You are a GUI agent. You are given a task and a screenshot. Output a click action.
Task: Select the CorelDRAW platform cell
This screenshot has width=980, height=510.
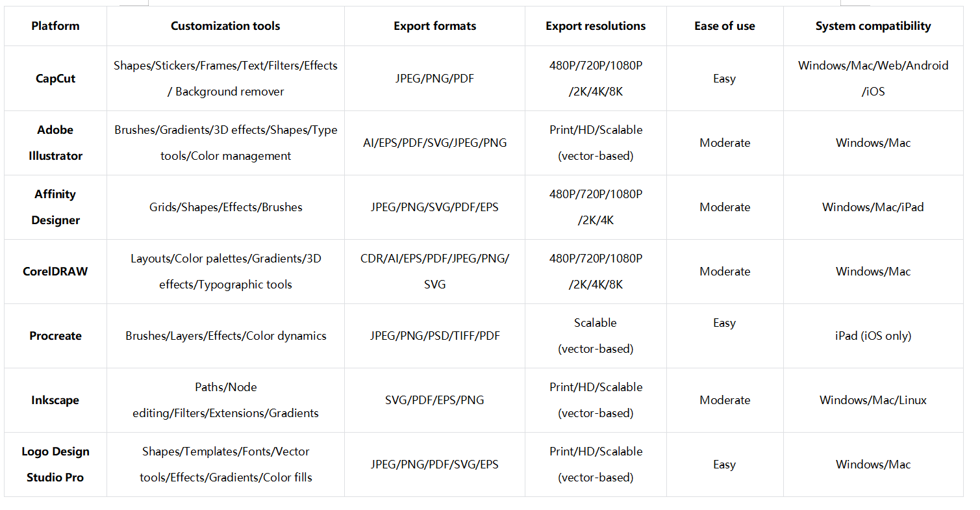[55, 272]
